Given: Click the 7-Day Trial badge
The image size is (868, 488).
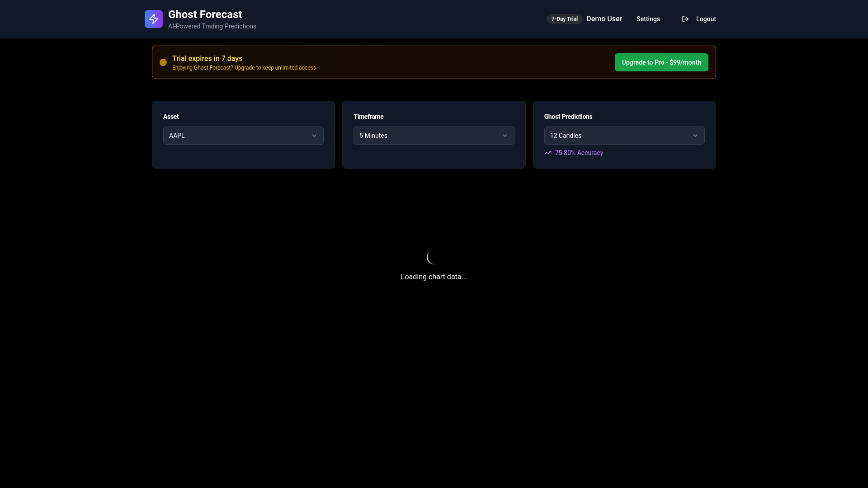Looking at the screenshot, I should coord(564,19).
